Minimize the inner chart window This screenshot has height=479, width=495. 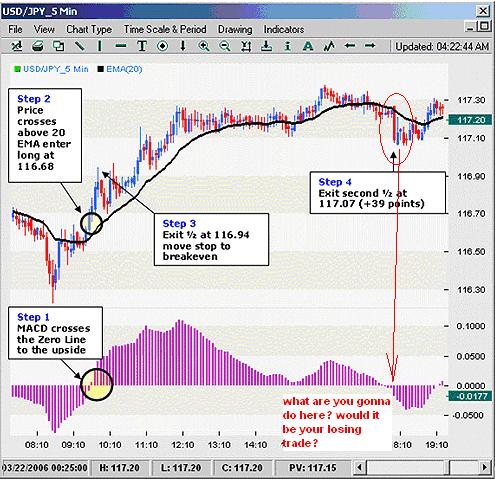[470, 27]
